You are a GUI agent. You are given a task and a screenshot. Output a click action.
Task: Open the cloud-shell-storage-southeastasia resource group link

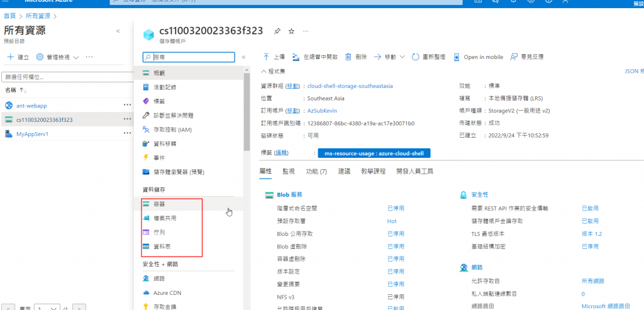350,86
